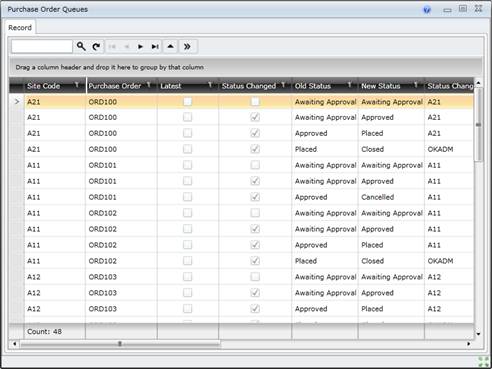Click horizontal scrollbar left arrow

point(14,344)
